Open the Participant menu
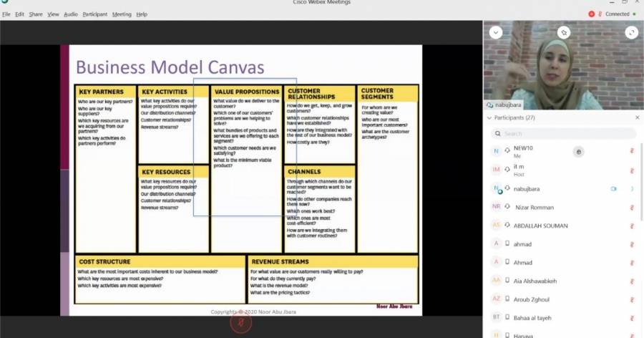Image resolution: width=644 pixels, height=338 pixels. click(x=94, y=14)
